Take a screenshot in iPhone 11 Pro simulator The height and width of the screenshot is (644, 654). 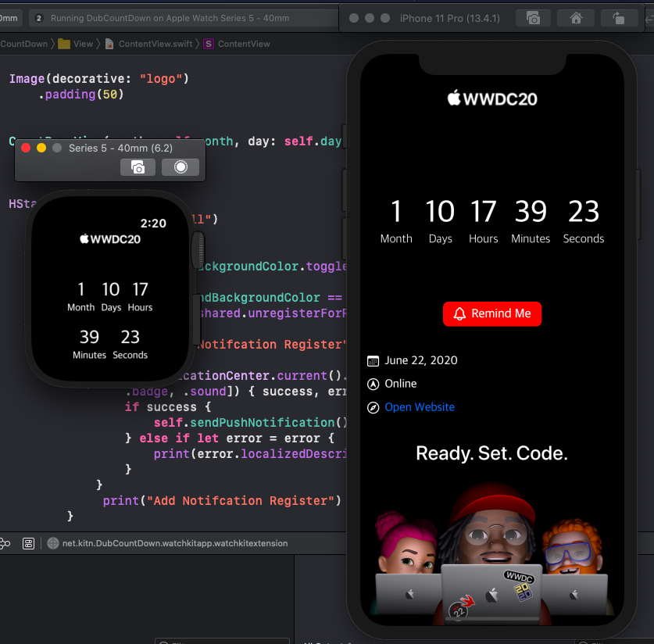pos(533,18)
